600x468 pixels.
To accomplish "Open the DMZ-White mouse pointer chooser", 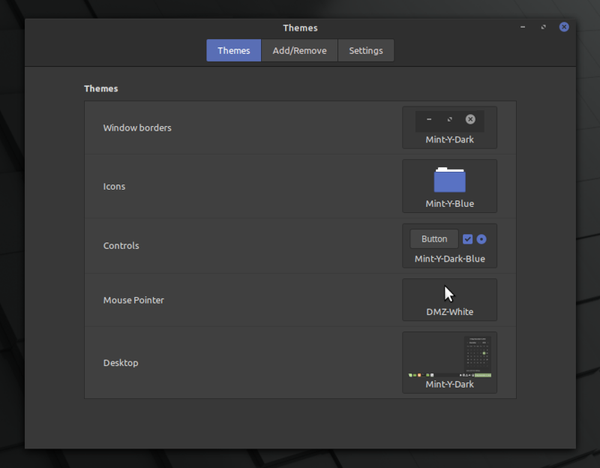I will tap(450, 300).
